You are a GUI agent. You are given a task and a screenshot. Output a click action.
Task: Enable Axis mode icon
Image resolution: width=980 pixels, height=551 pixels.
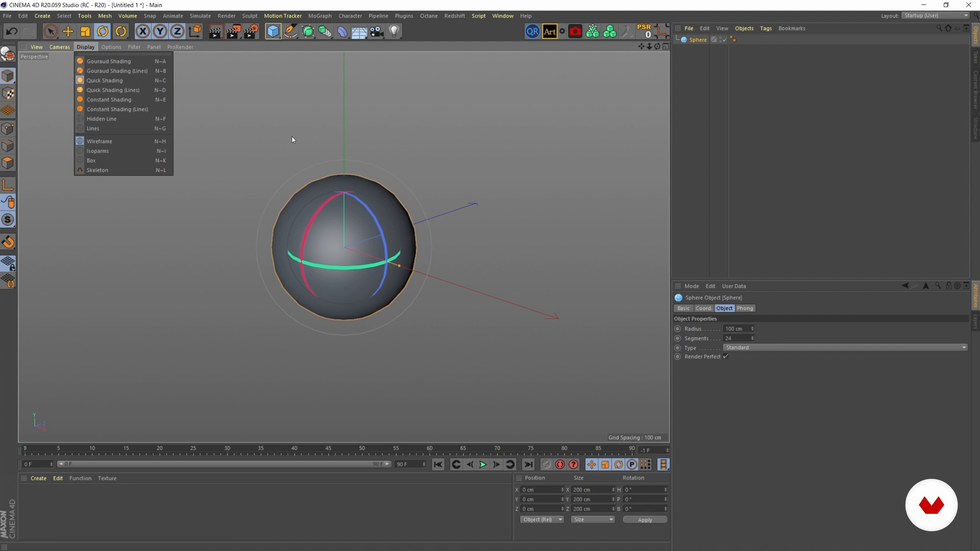pos(8,185)
